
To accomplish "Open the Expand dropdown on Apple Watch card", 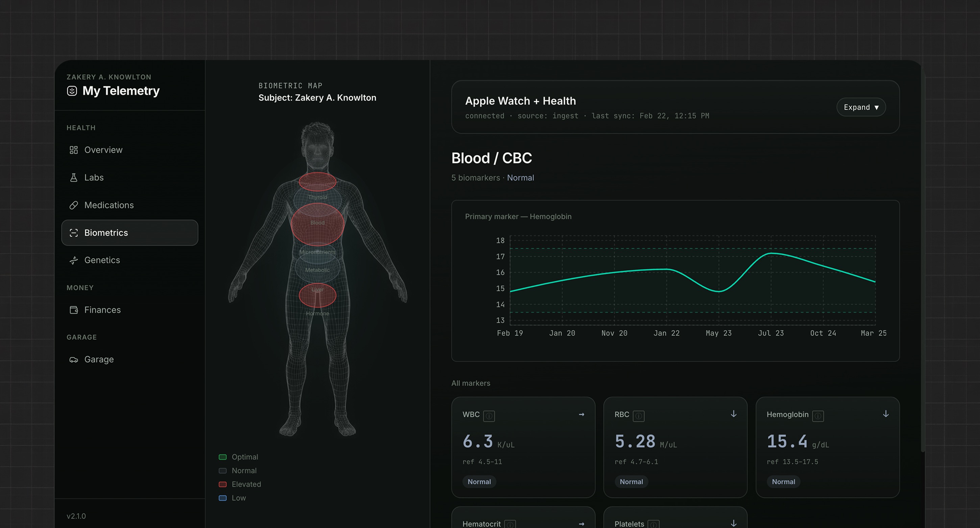I will (861, 107).
